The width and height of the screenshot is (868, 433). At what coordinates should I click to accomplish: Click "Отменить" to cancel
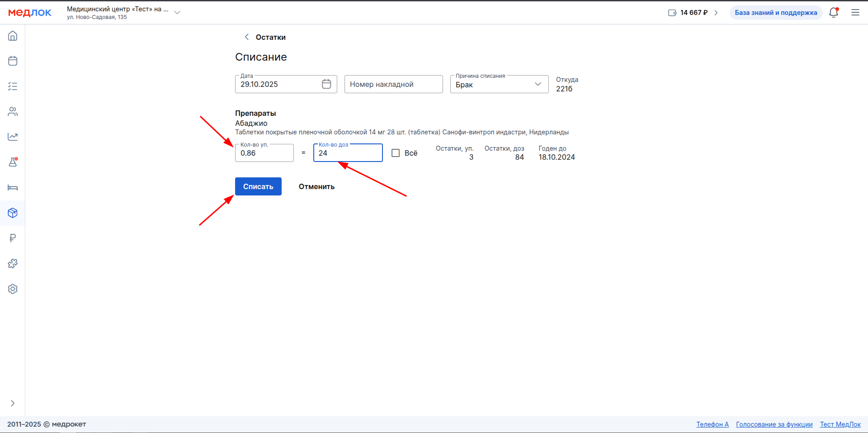pos(316,186)
